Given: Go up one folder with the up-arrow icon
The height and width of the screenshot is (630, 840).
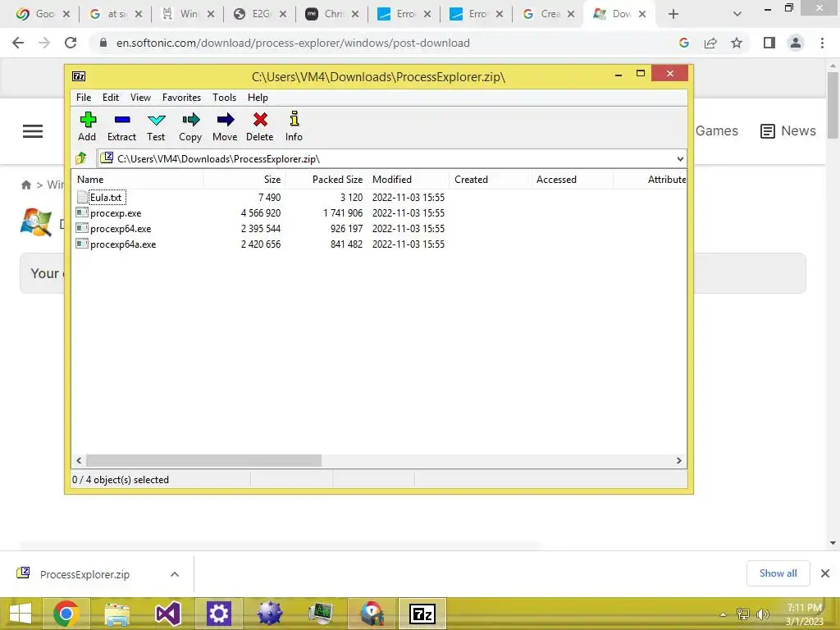Looking at the screenshot, I should pyautogui.click(x=81, y=158).
